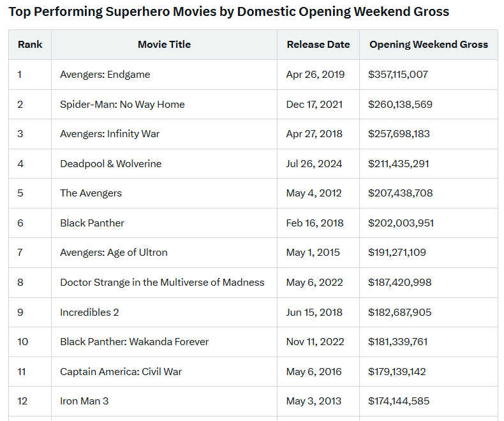This screenshot has width=504, height=421.
Task: Select the Spider-Man: No Way Home title
Action: tap(122, 105)
